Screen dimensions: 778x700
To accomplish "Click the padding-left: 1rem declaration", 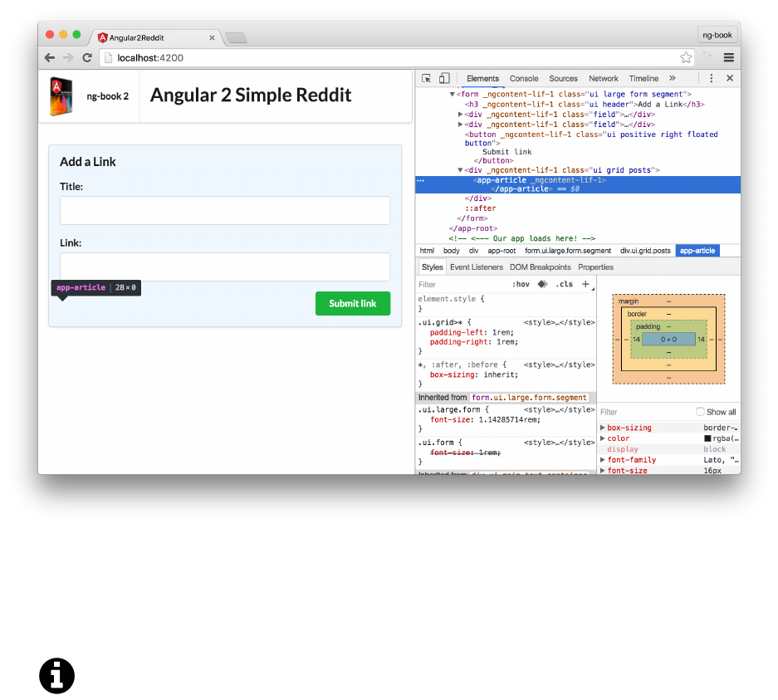I will [472, 332].
